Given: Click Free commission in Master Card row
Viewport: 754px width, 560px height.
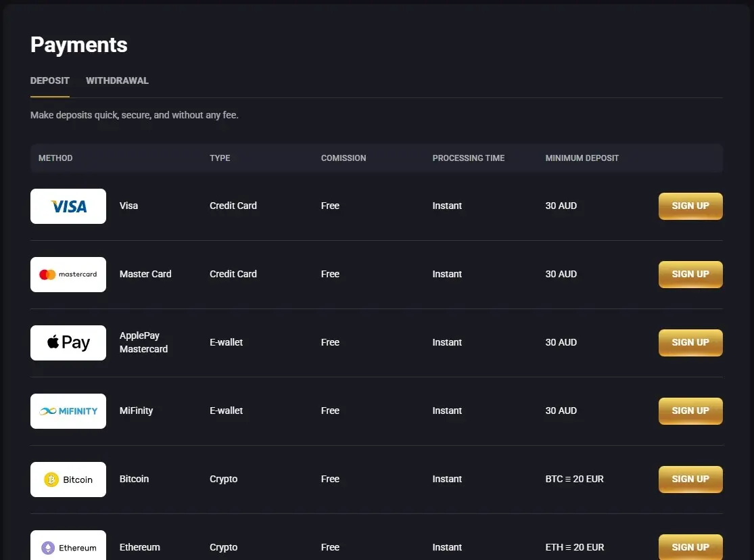Looking at the screenshot, I should (x=331, y=274).
